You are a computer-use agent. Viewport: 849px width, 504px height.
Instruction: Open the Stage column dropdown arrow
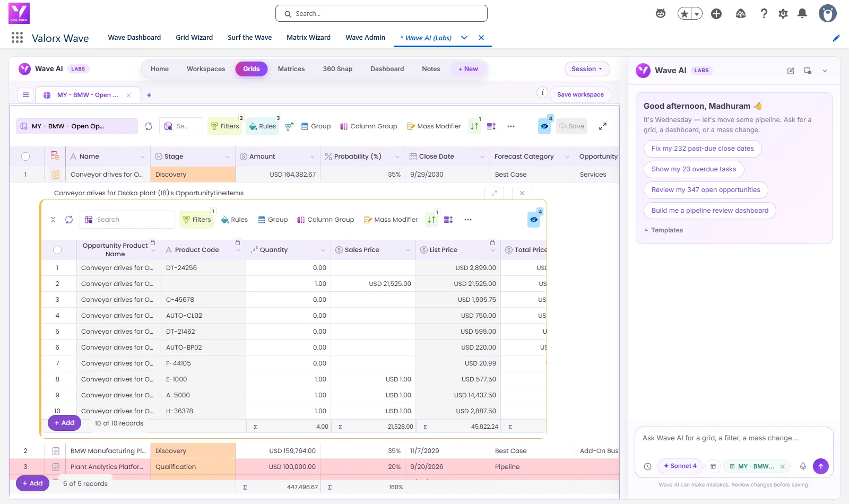point(228,157)
